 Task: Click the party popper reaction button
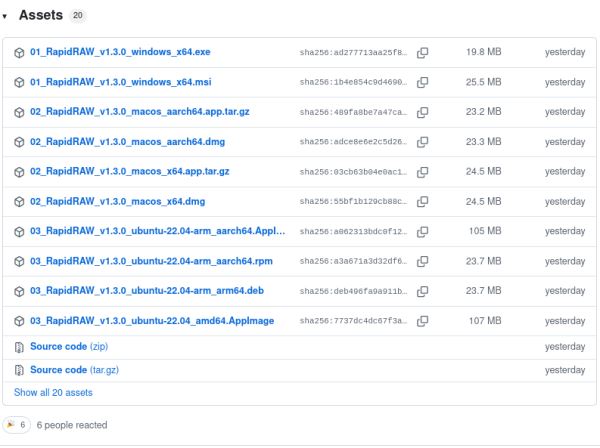click(x=16, y=425)
